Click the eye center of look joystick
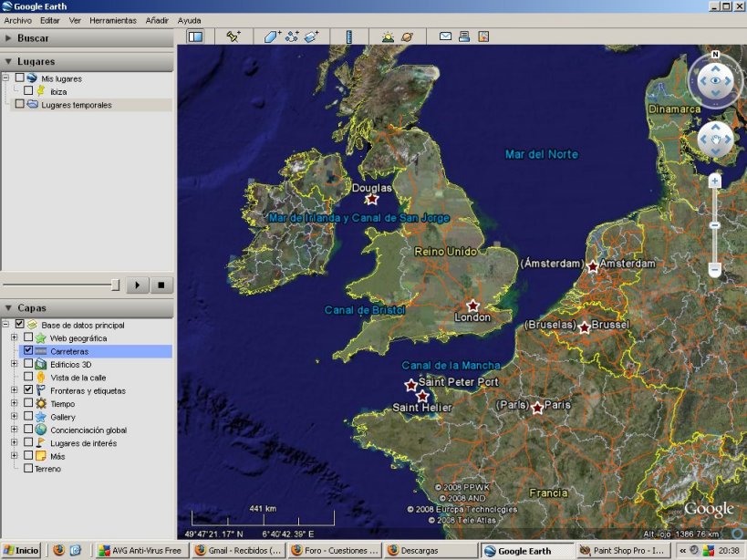The height and width of the screenshot is (560, 747). tap(715, 80)
